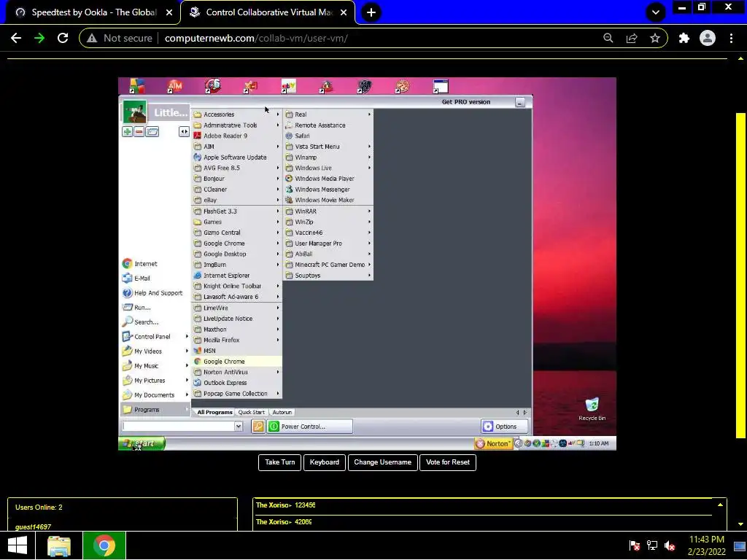747x560 pixels.
Task: Click Chrome icon on host taskbar
Action: (104, 545)
